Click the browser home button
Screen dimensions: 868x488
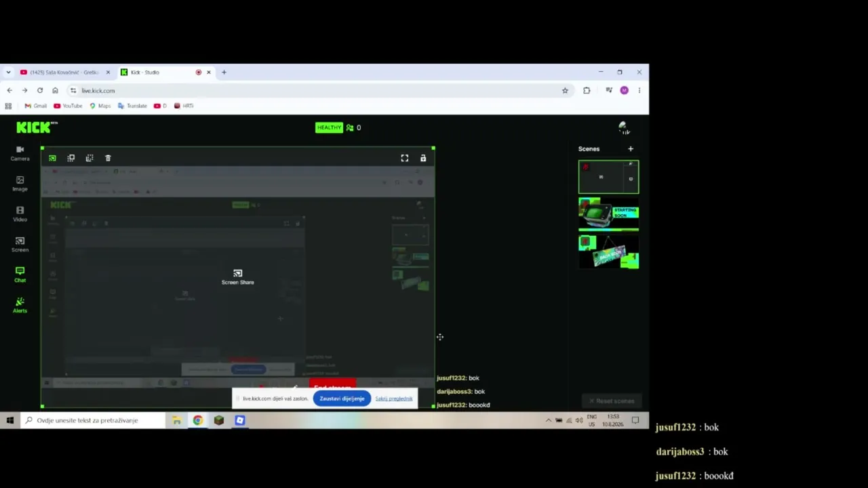(55, 90)
